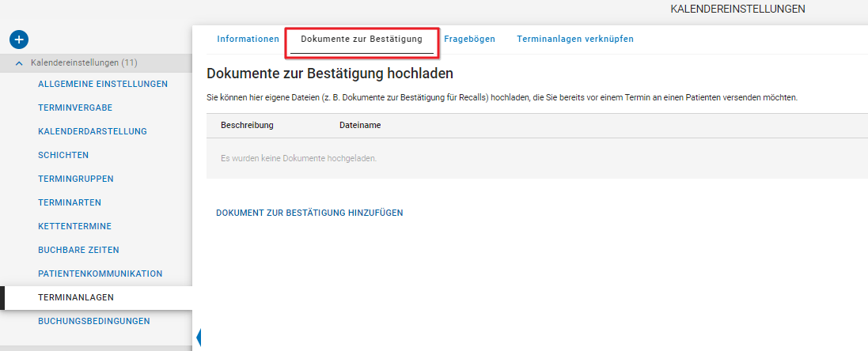The image size is (868, 351).
Task: Go to Patientenkommunikation
Action: pos(100,274)
